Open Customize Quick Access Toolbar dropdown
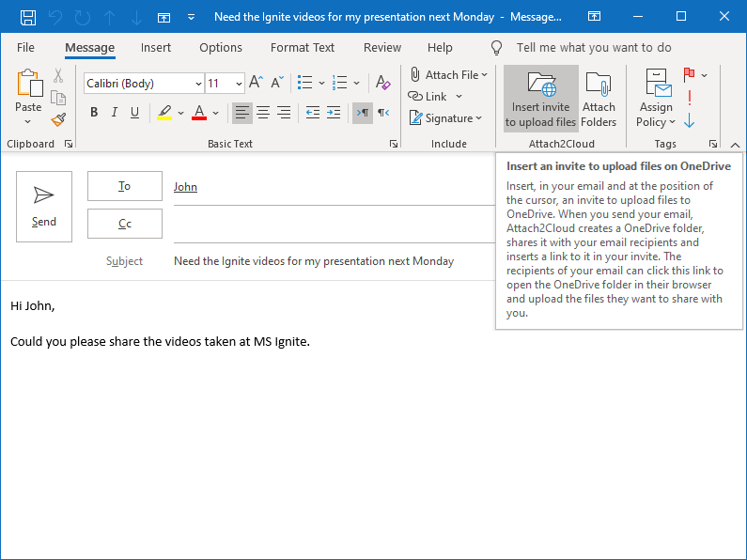Screen dimensions: 747x560 191,17
